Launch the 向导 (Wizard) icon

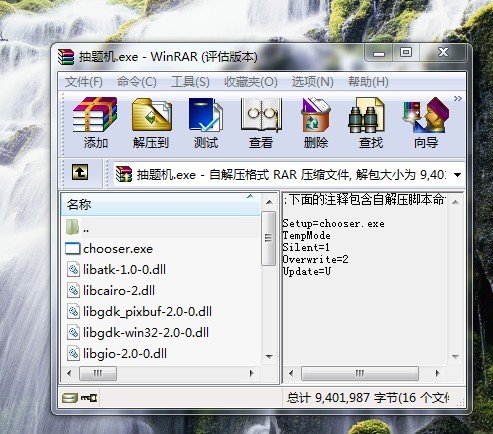(x=426, y=123)
